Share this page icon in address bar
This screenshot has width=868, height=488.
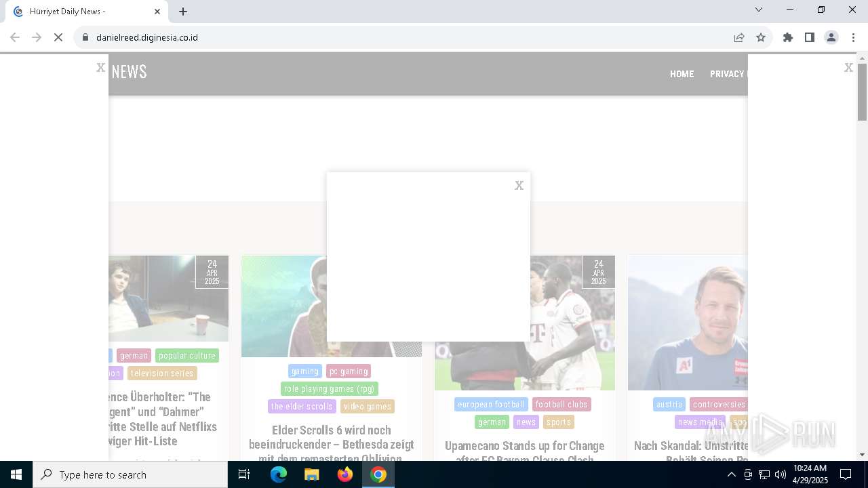tap(739, 37)
